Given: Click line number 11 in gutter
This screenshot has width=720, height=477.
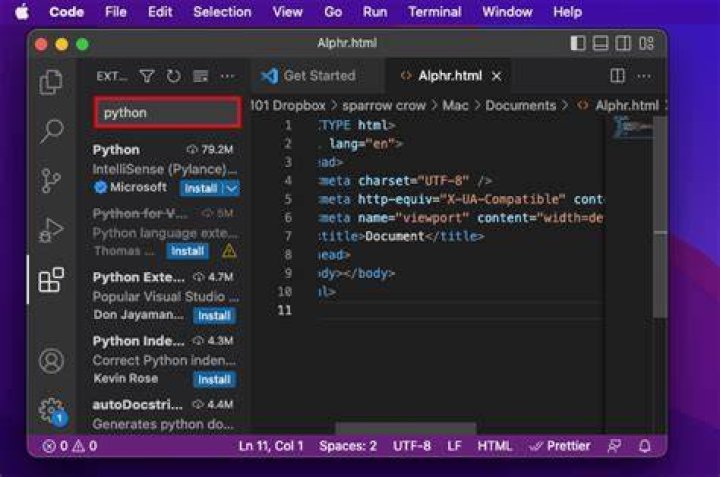Looking at the screenshot, I should 285,310.
